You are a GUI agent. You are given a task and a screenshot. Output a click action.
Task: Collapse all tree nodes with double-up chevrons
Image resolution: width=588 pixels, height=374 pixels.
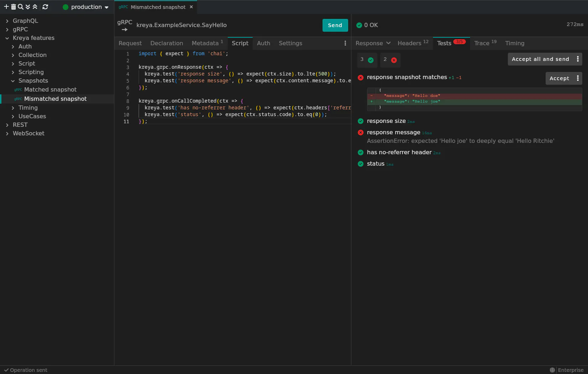[x=35, y=7]
